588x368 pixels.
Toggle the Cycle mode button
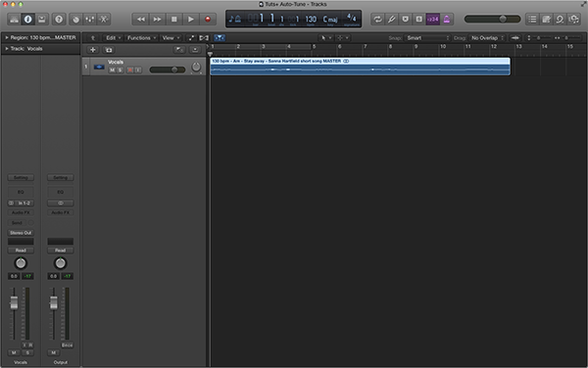point(377,20)
